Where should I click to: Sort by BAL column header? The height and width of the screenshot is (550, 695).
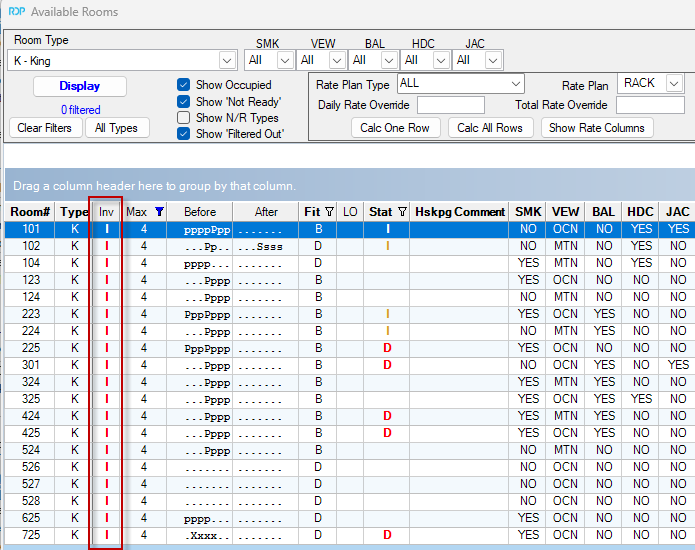pos(603,212)
